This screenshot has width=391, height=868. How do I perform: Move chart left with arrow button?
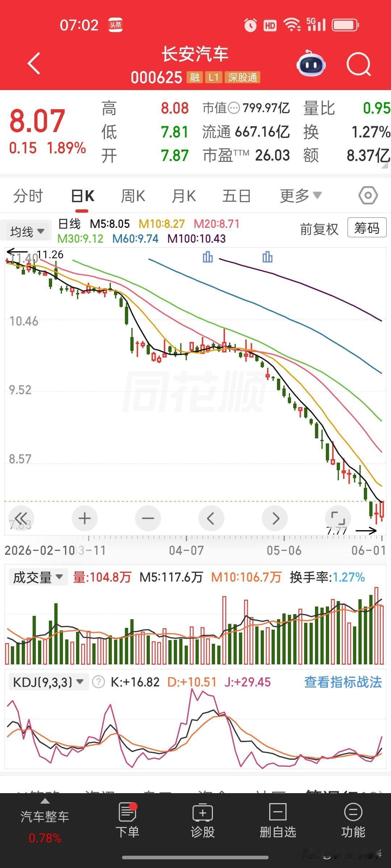[x=211, y=518]
